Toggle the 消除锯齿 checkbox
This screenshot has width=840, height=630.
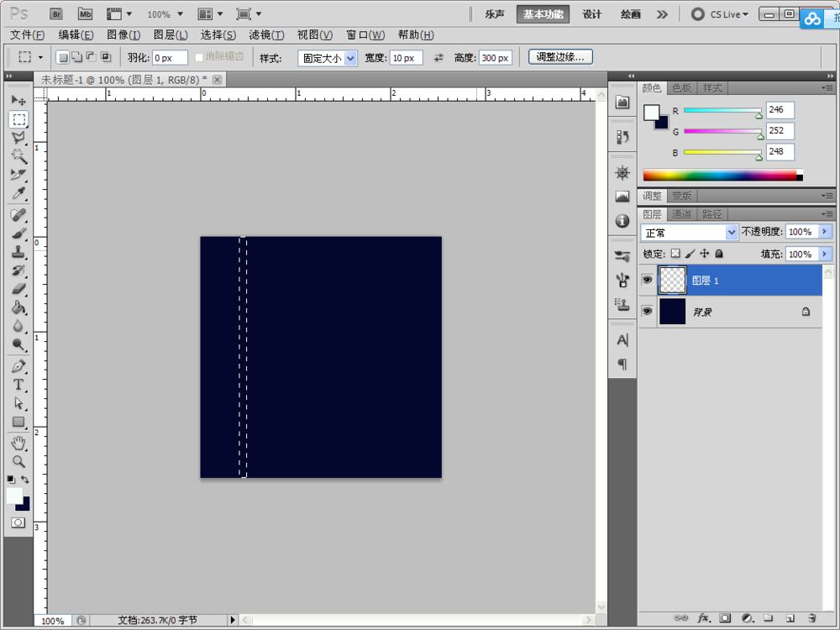coord(199,57)
